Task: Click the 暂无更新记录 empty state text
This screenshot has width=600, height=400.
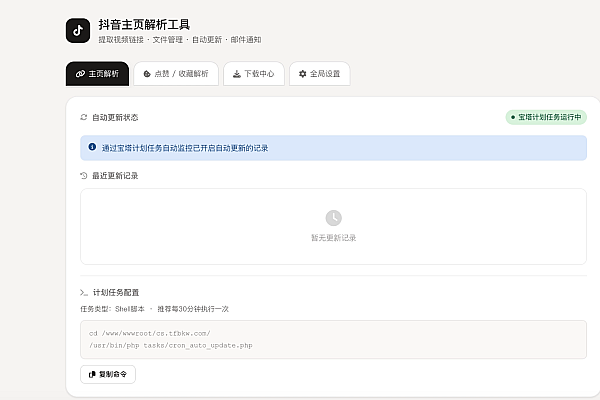Action: [x=334, y=238]
